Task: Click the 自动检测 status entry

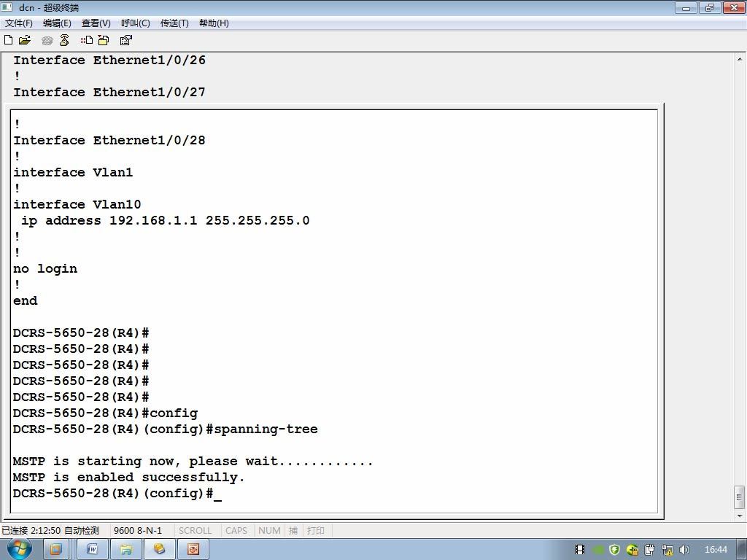Action: click(x=82, y=531)
